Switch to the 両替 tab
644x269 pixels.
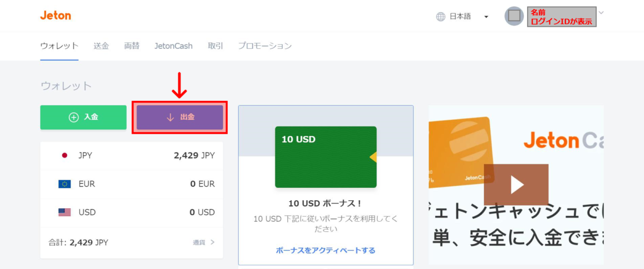coord(131,46)
